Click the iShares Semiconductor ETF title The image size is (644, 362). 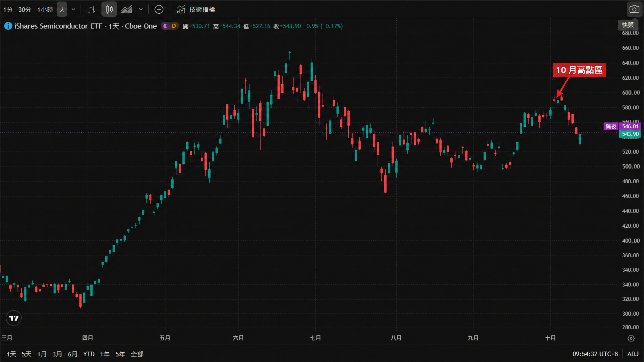pos(85,26)
